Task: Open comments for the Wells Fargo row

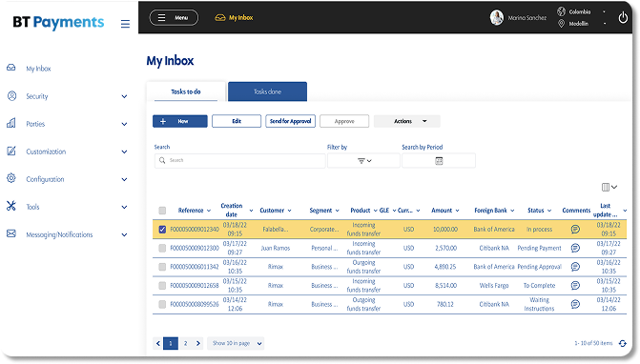Action: point(575,285)
